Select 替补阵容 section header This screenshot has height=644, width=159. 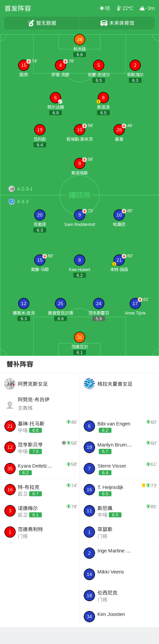[20, 364]
